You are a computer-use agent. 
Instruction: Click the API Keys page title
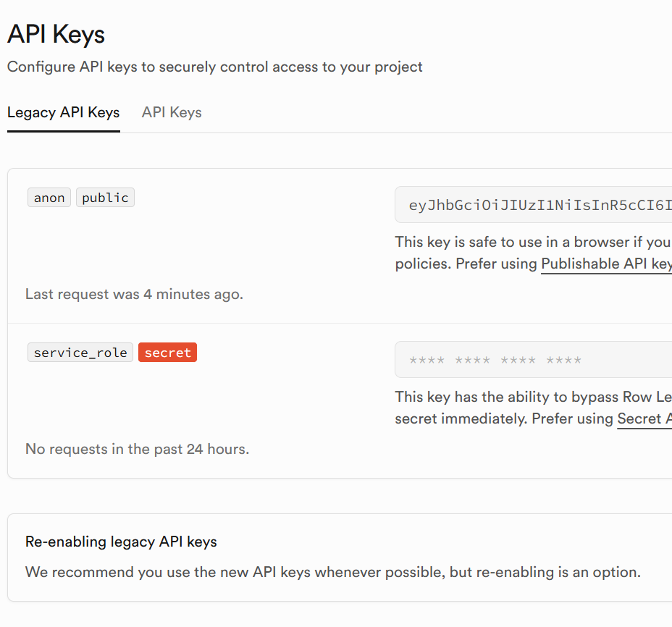point(56,34)
